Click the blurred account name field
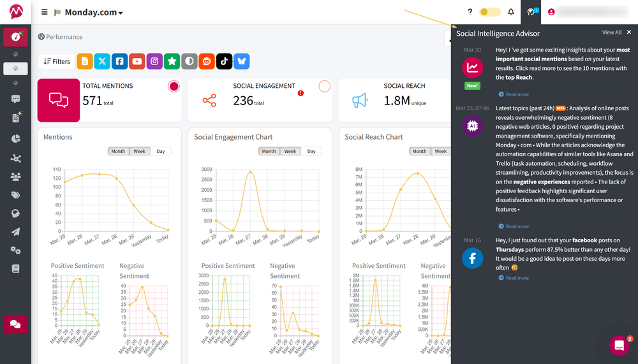The width and height of the screenshot is (638, 364). [593, 12]
